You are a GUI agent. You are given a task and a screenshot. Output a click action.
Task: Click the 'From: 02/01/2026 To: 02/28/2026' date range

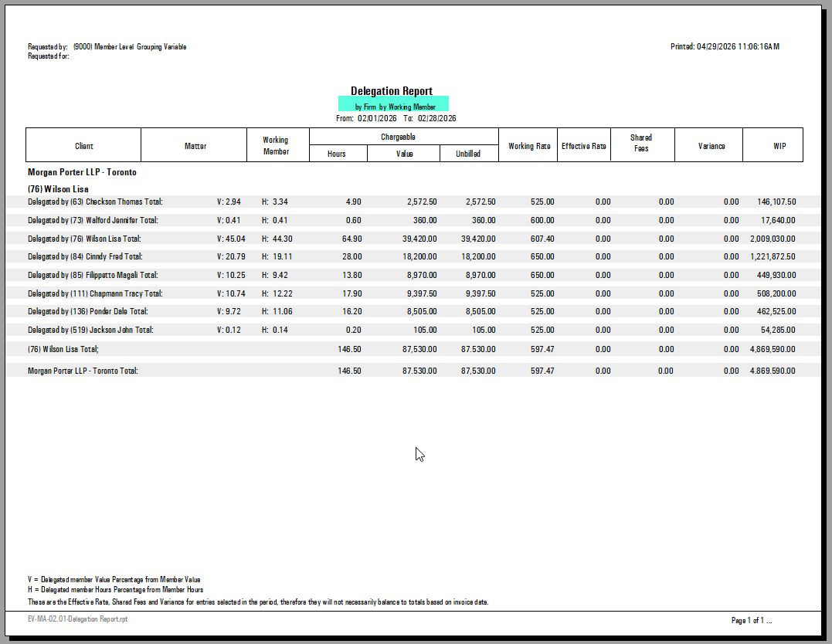[x=396, y=118]
